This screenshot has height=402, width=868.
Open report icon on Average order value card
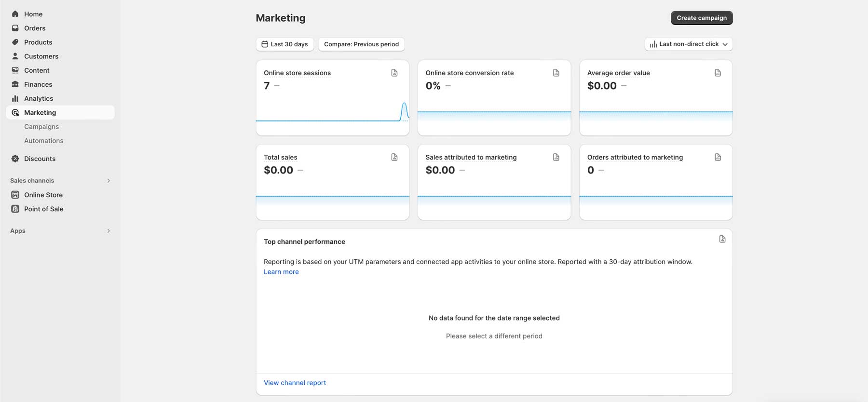point(718,73)
